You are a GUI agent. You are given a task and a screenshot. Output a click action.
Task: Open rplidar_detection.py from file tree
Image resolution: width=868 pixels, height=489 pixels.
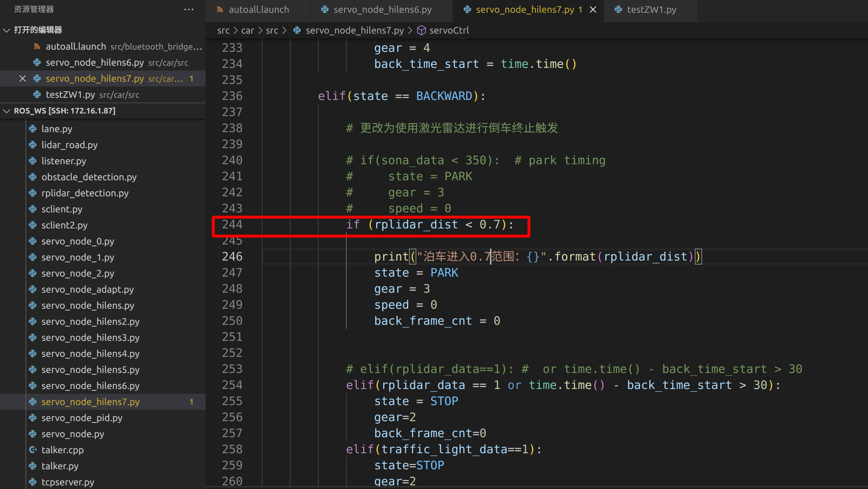coord(85,193)
